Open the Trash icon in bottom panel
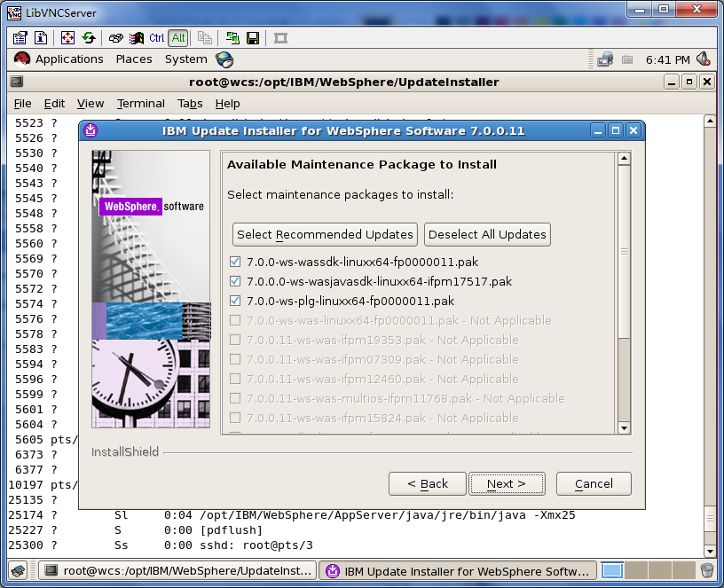 (707, 571)
